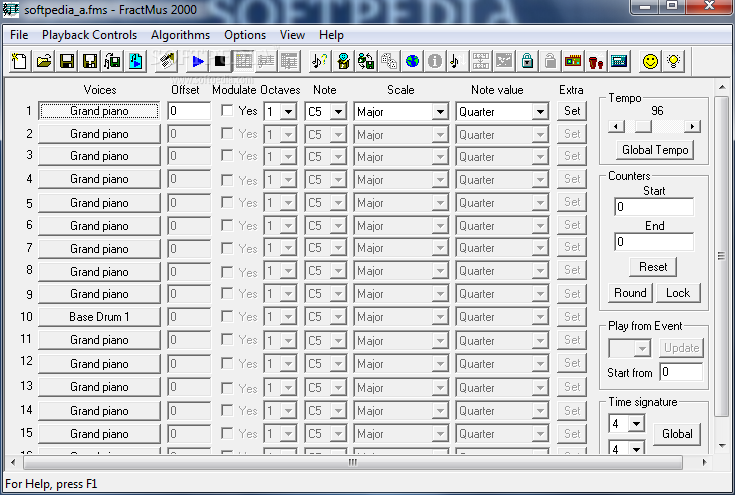Click the Lock button in Counters
This screenshot has height=495, width=735.
pyautogui.click(x=678, y=293)
